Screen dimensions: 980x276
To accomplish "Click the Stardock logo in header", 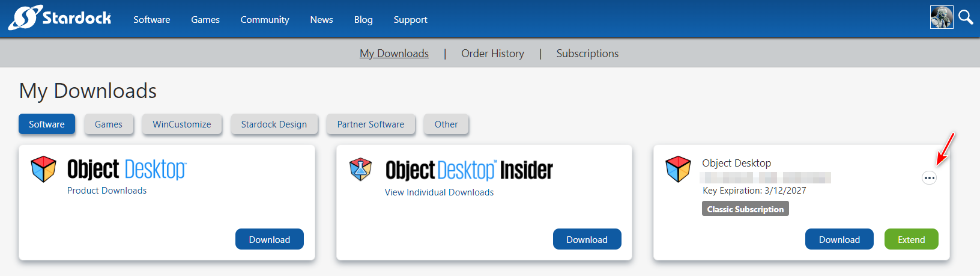I will pyautogui.click(x=59, y=18).
